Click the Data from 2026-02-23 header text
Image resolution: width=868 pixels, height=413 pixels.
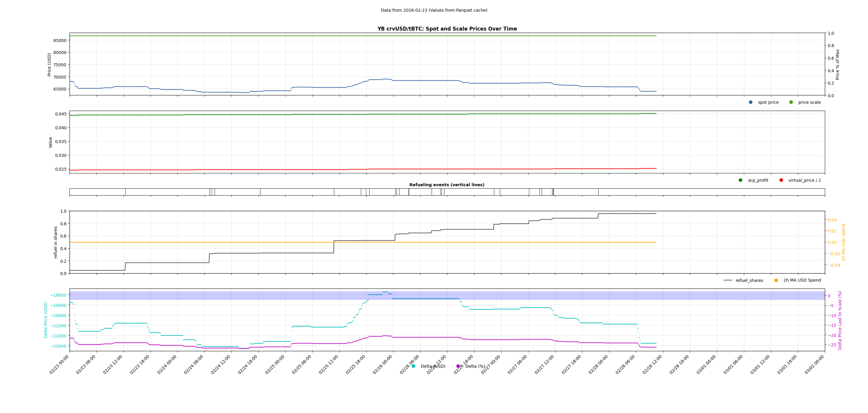434,10
